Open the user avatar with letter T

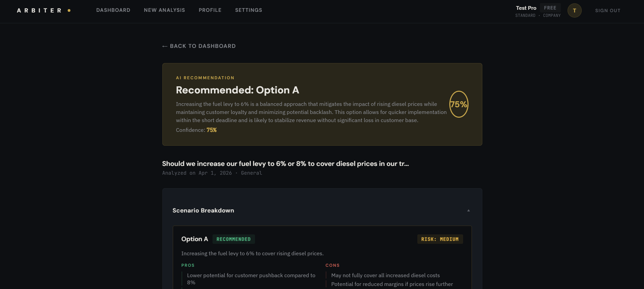click(x=574, y=10)
